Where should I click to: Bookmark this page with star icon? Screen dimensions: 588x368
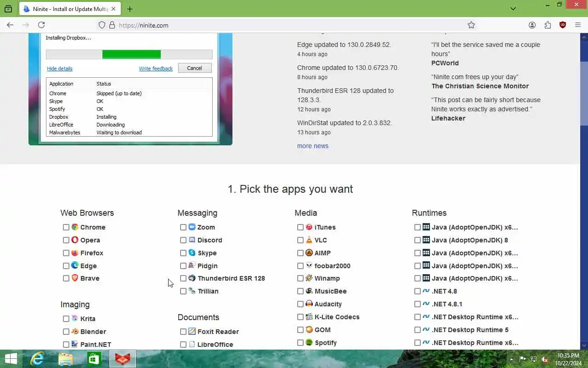coord(471,25)
